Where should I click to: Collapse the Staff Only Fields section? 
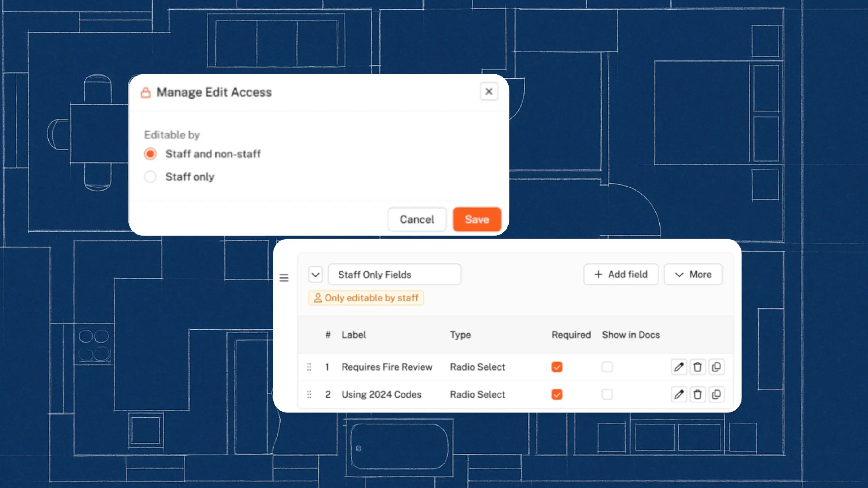tap(315, 275)
